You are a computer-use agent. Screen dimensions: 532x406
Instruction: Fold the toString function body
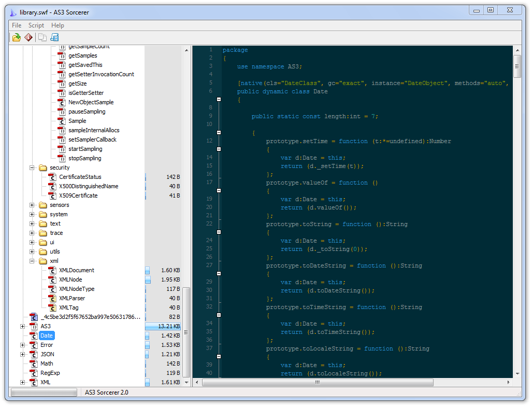pos(219,232)
